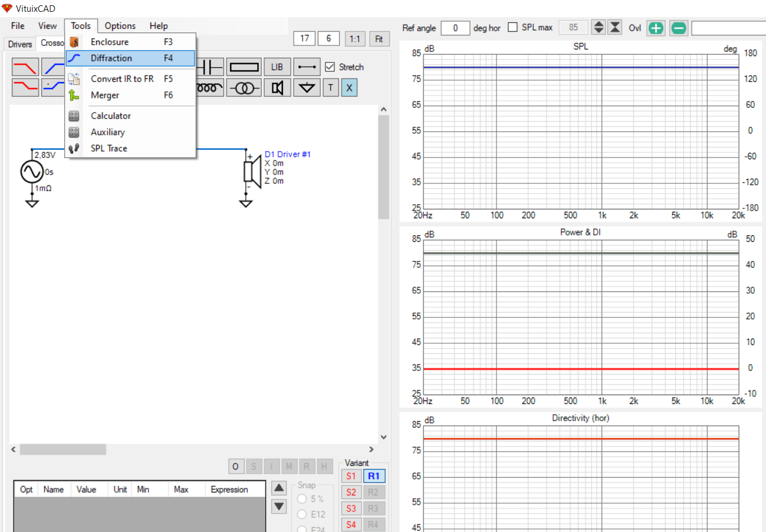766x532 pixels.
Task: Switch to the Drivers tab
Action: [x=20, y=44]
